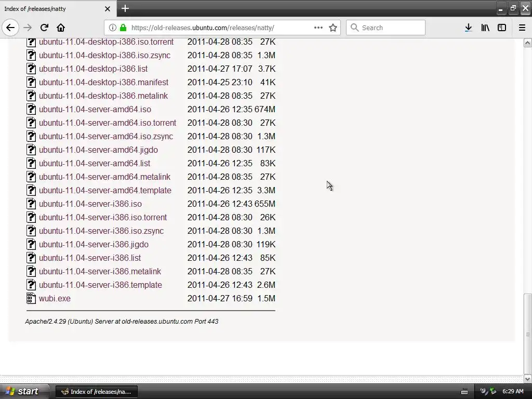This screenshot has height=399, width=532.
Task: Open ubuntu-11.04-desktop-i386.iso.torrent link
Action: pos(106,42)
